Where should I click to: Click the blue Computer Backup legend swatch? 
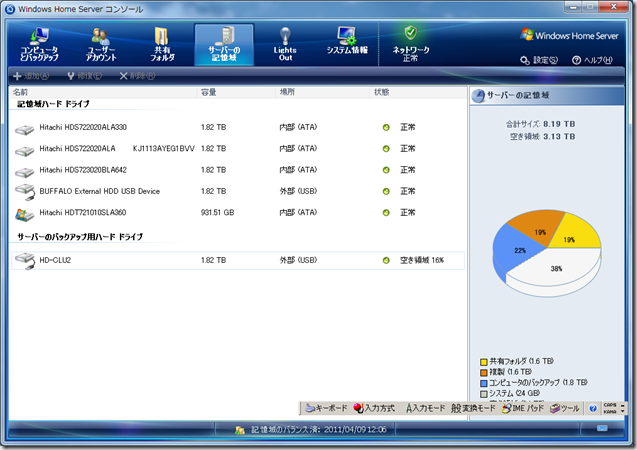pos(483,383)
